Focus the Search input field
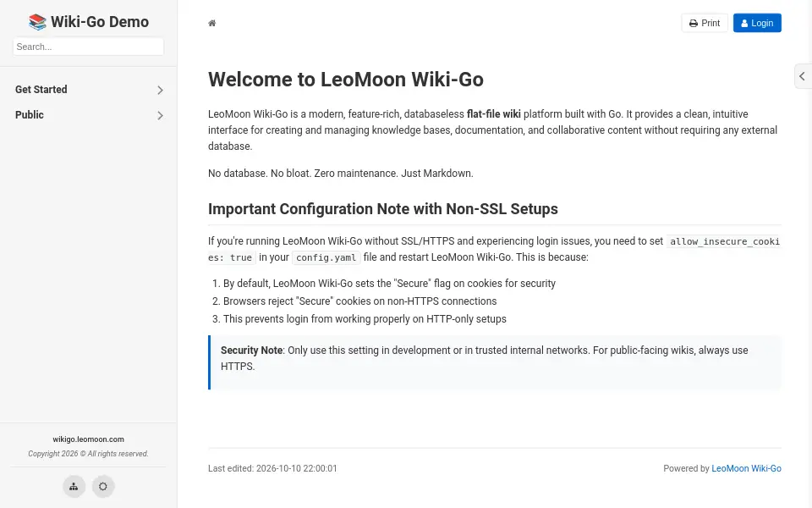 (89, 47)
